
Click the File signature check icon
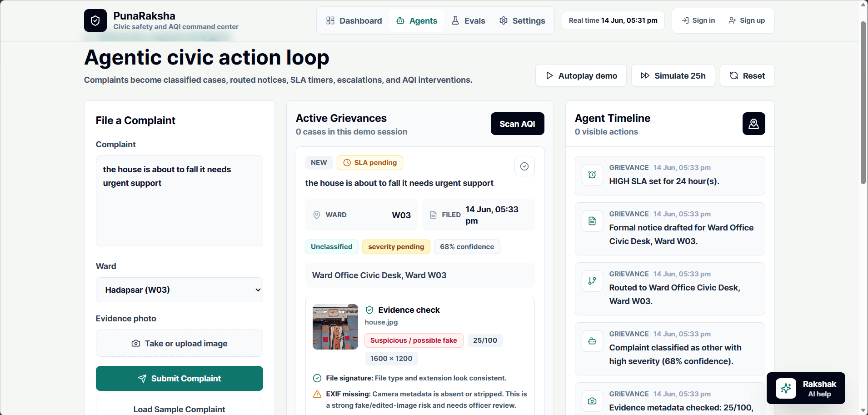click(x=317, y=378)
